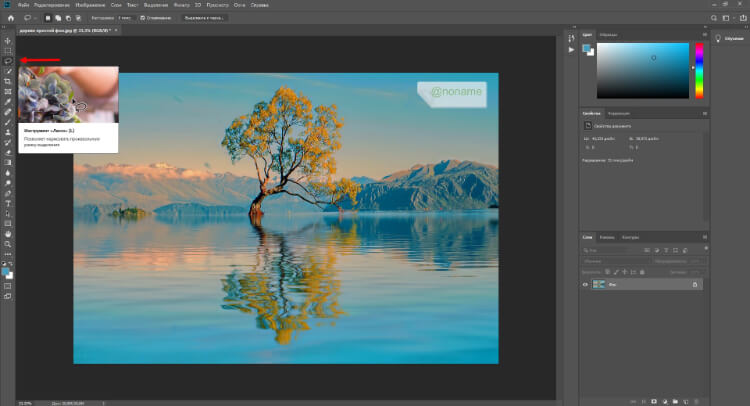Image resolution: width=750 pixels, height=406 pixels.
Task: Select the Eyedropper tool
Action: pyautogui.click(x=8, y=102)
